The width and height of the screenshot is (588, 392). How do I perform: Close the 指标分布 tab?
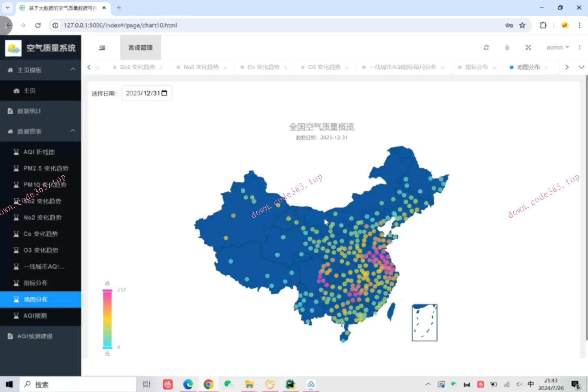click(x=494, y=67)
